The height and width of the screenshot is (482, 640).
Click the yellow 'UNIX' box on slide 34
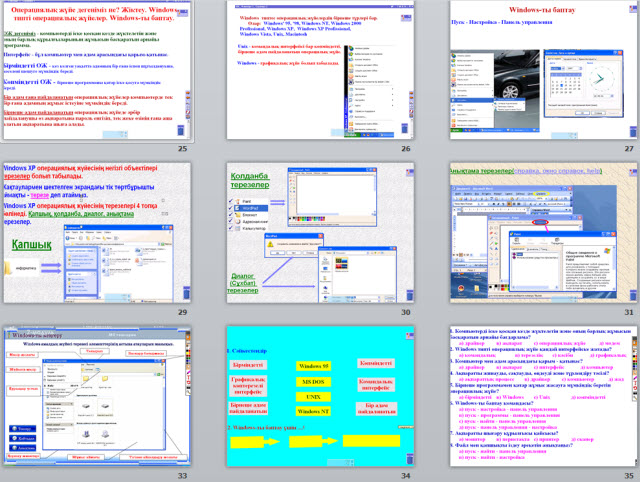[x=313, y=397]
